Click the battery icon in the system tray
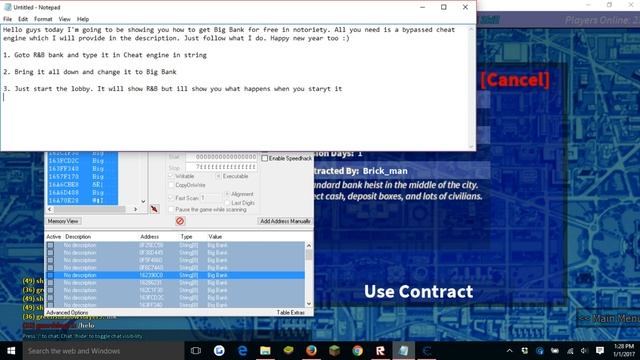Image resolution: width=640 pixels, height=360 pixels. coord(555,351)
